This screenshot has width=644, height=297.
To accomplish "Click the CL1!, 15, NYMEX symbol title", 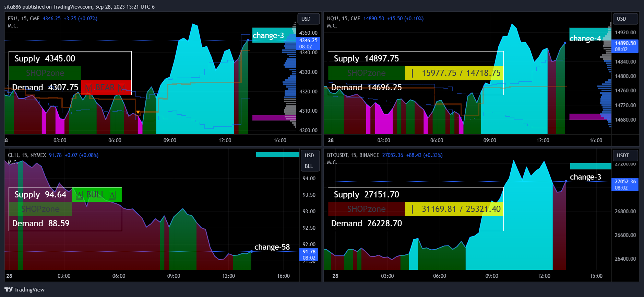I will [27, 155].
